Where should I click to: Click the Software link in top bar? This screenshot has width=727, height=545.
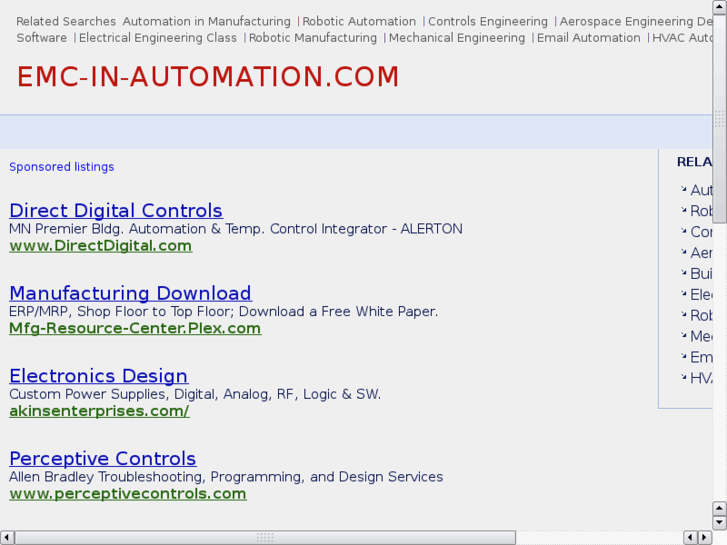coord(42,38)
